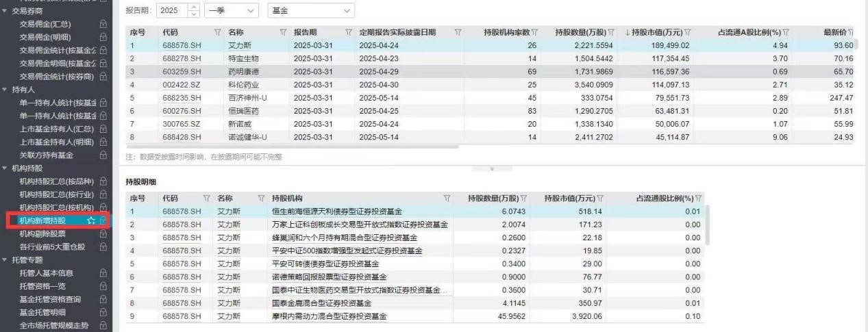Collapse the 持有人 tree section
Image resolution: width=868 pixels, height=332 pixels.
point(5,89)
